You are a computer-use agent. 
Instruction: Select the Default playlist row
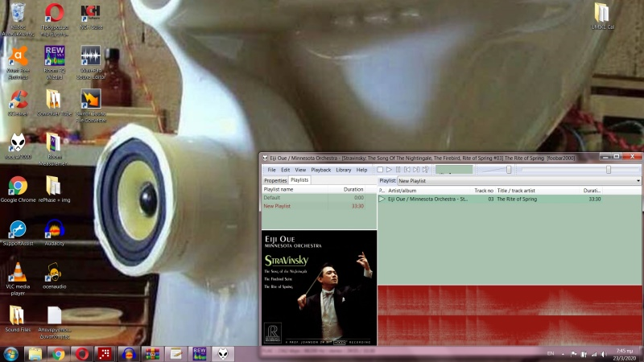(319, 198)
